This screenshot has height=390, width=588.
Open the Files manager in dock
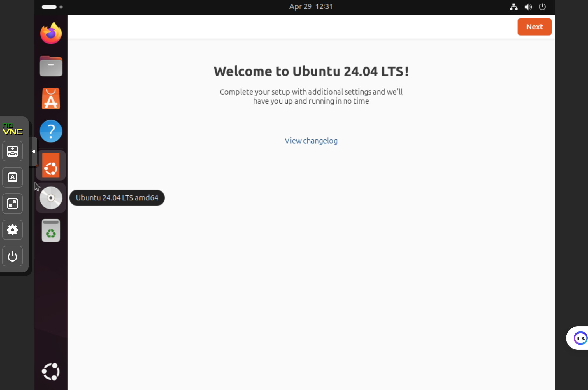(51, 66)
